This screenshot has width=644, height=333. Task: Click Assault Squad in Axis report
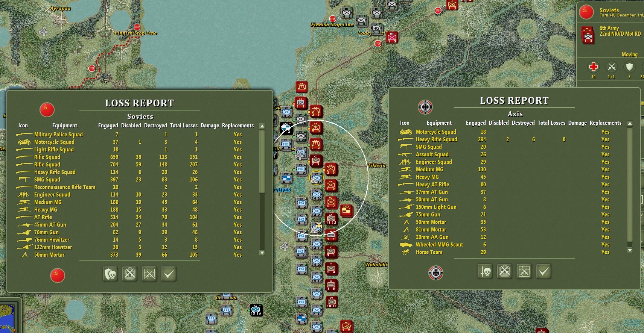432,154
